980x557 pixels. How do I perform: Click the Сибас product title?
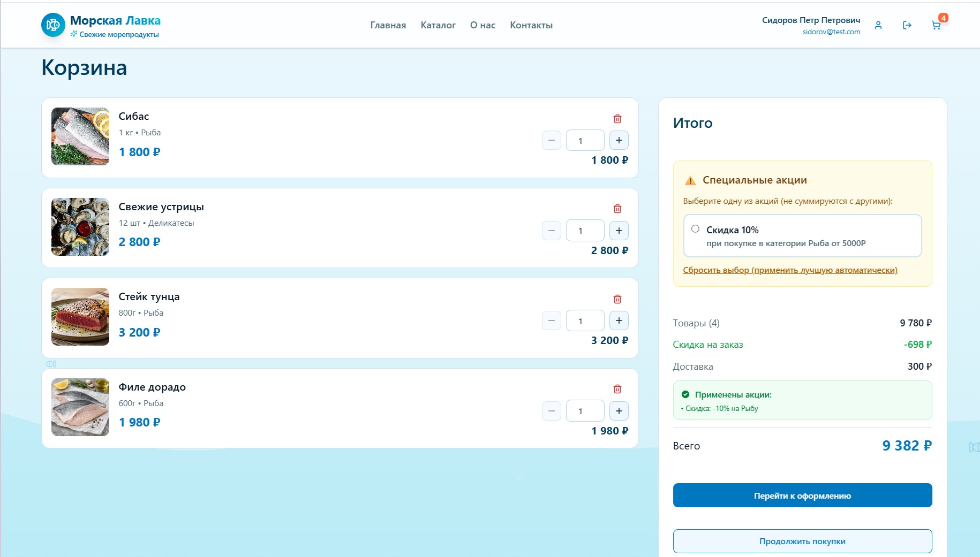click(x=134, y=116)
